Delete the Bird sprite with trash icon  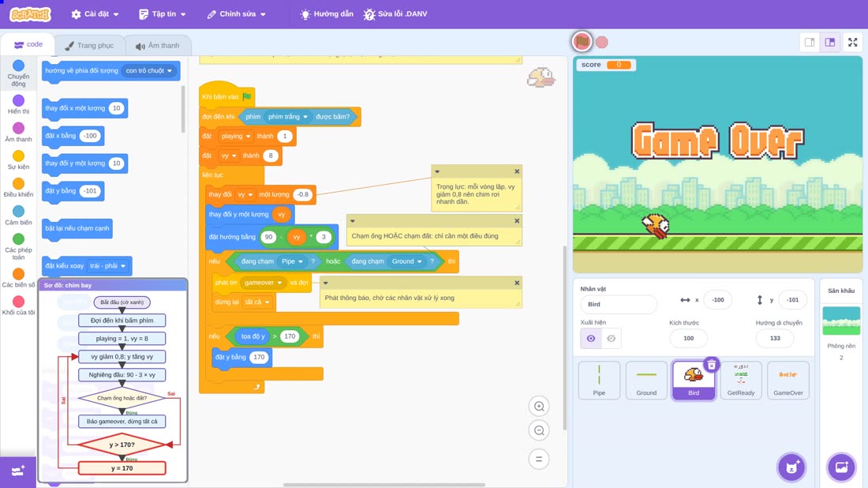coord(711,365)
